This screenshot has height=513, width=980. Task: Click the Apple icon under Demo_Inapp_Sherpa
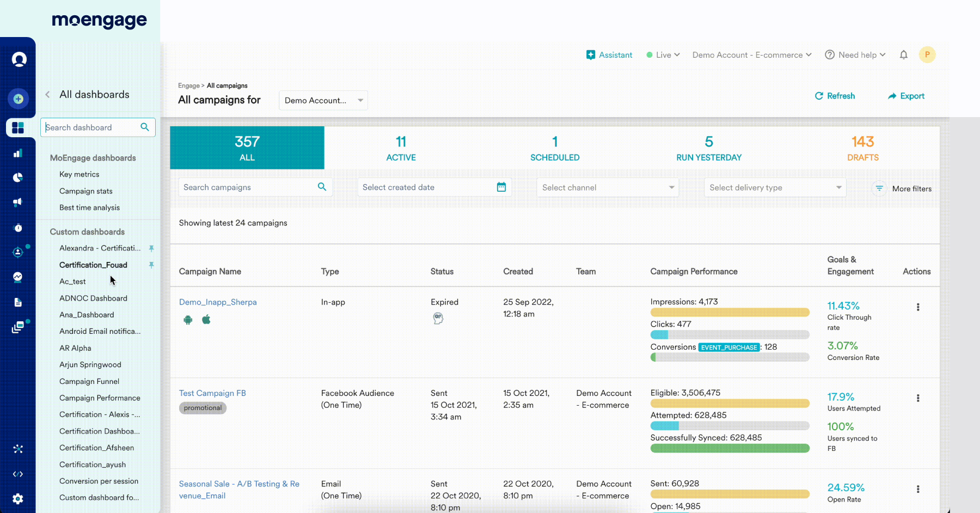click(206, 320)
